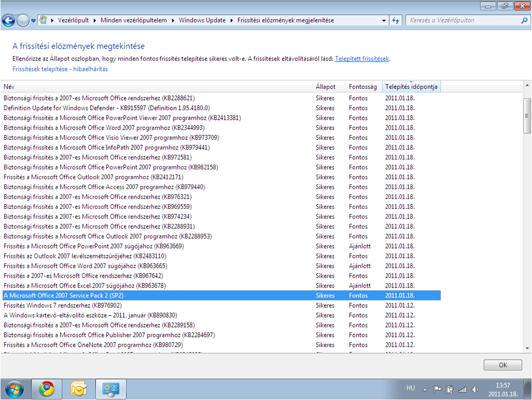The width and height of the screenshot is (532, 400).
Task: Open the Windows Start menu orb
Action: pyautogui.click(x=15, y=389)
